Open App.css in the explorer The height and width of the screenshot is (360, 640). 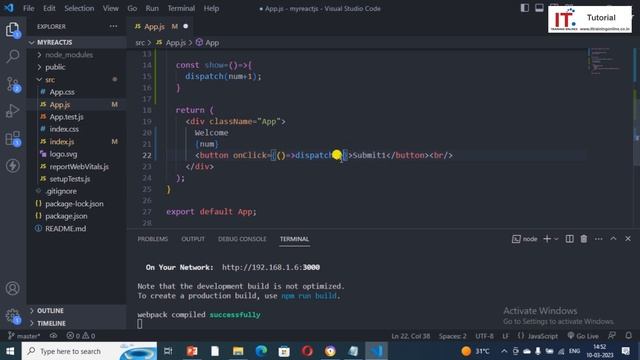[77, 92]
